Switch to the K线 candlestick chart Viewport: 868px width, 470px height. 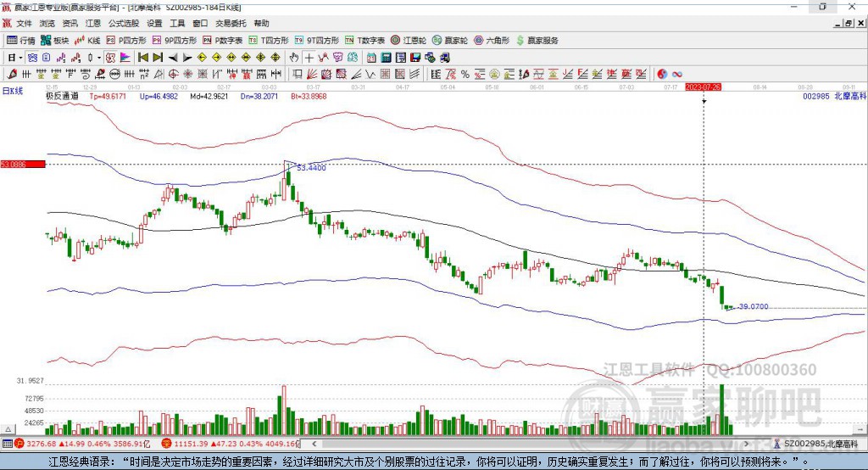(x=87, y=41)
